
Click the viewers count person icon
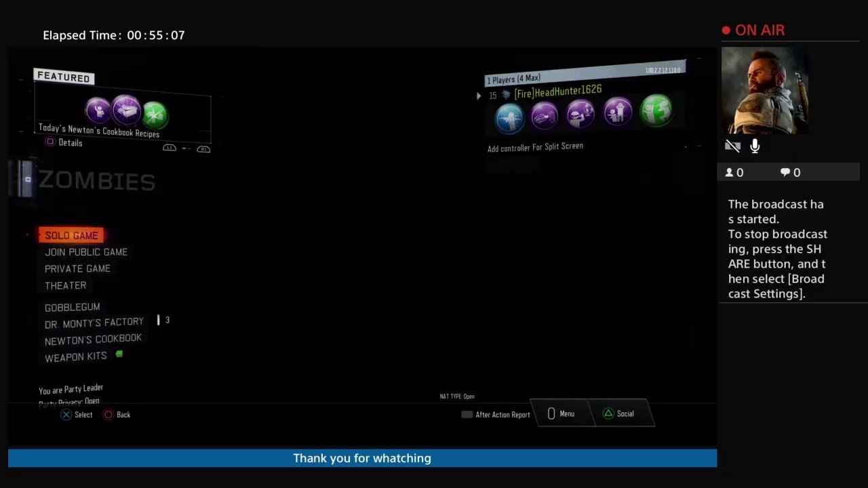(729, 173)
